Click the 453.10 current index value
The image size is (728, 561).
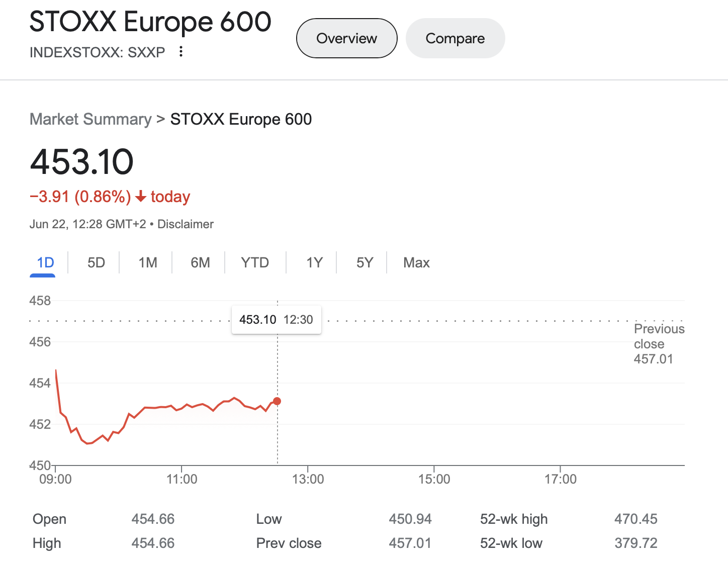pos(82,162)
